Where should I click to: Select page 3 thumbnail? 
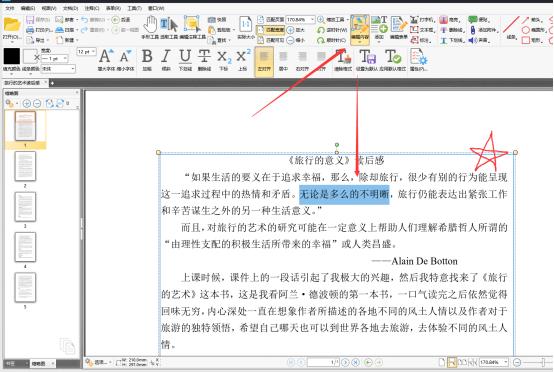[x=25, y=206]
